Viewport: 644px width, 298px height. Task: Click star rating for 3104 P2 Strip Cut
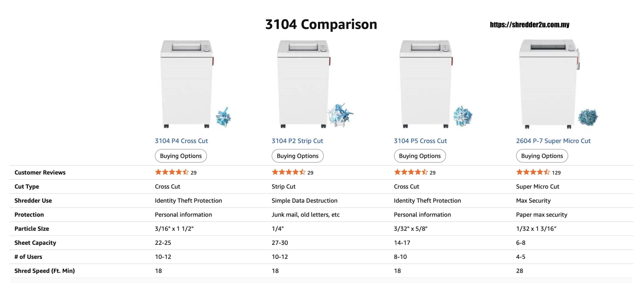coord(288,172)
